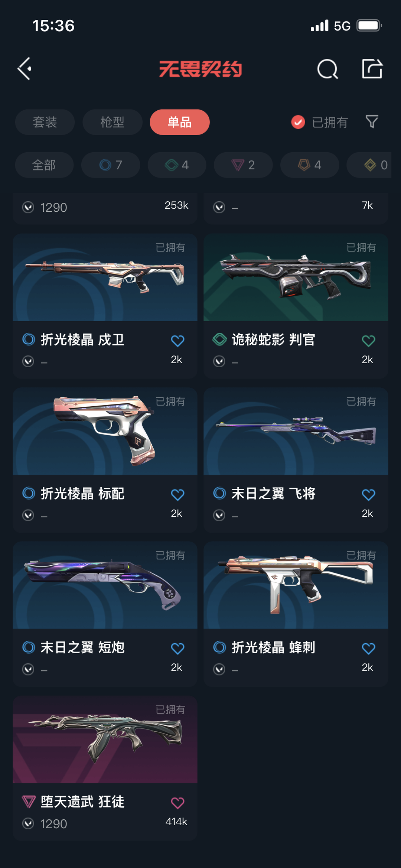Select yellow-tier chip showing 0
Viewport: 401px width, 868px height.
pyautogui.click(x=369, y=165)
